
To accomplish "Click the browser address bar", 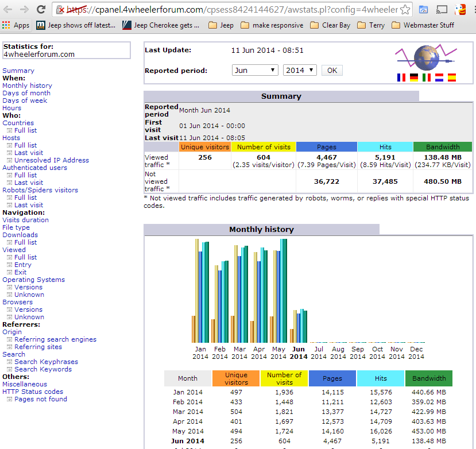I will (x=232, y=10).
